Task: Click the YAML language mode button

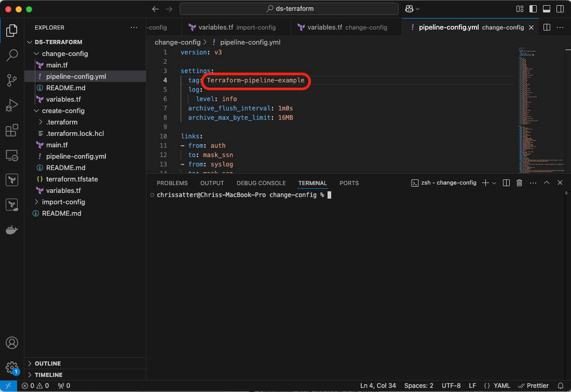Action: click(497, 385)
